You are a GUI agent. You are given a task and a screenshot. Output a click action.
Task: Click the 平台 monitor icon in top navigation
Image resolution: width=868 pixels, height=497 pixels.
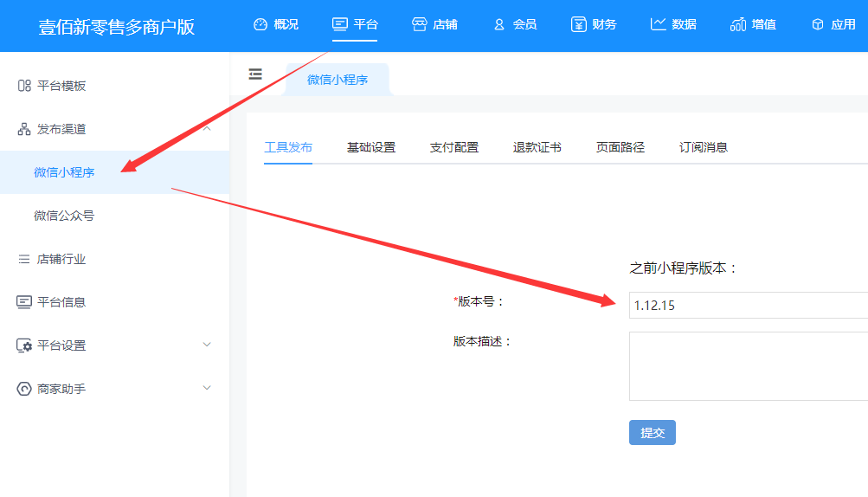(x=340, y=24)
